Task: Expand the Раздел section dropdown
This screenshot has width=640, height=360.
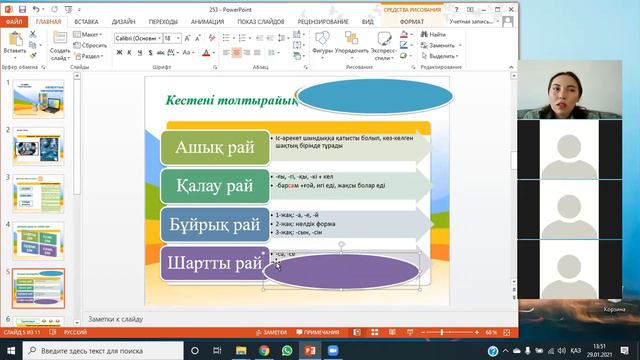Action: point(88,56)
